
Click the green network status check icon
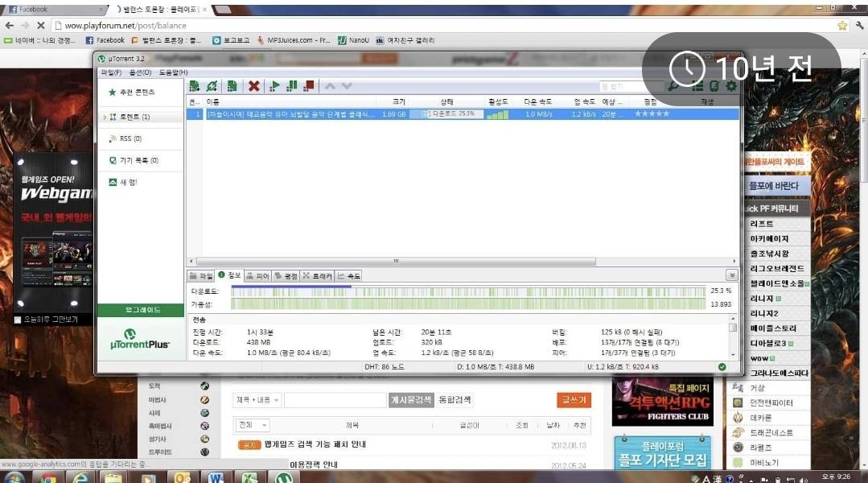tap(722, 367)
